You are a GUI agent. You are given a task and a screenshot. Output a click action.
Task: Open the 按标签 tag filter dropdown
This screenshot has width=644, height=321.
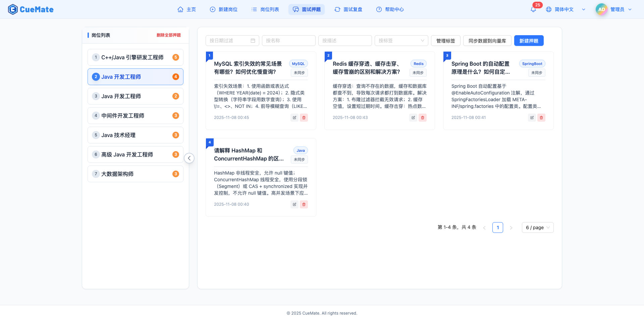click(x=401, y=40)
